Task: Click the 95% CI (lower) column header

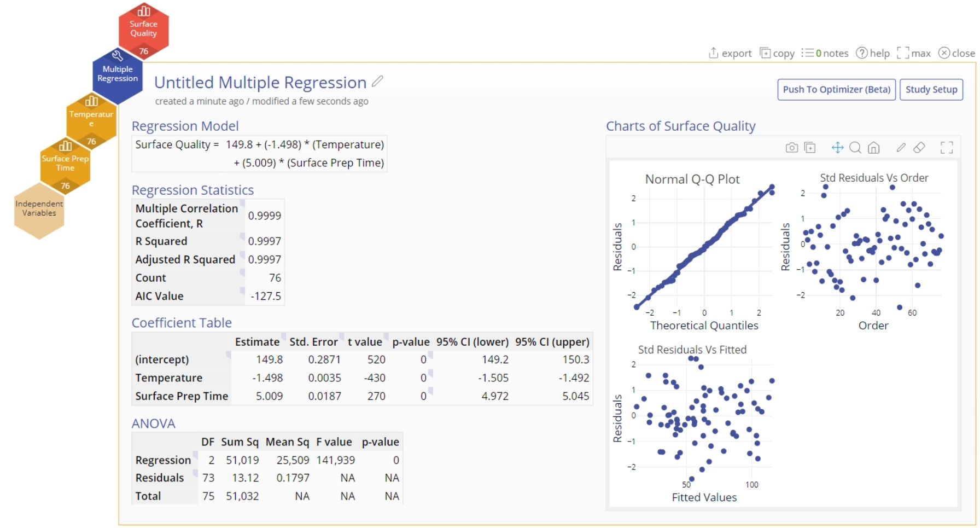Action: coord(472,342)
